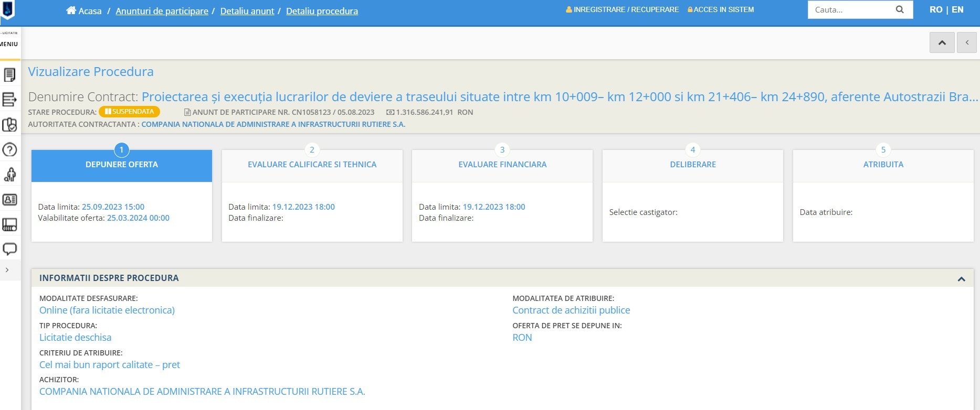Click Licitatie deschisa procedure type
The height and width of the screenshot is (410, 980).
(76, 338)
